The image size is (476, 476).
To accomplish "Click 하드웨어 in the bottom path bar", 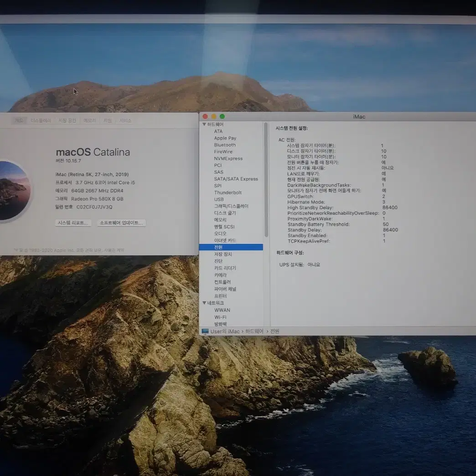I will pyautogui.click(x=254, y=331).
